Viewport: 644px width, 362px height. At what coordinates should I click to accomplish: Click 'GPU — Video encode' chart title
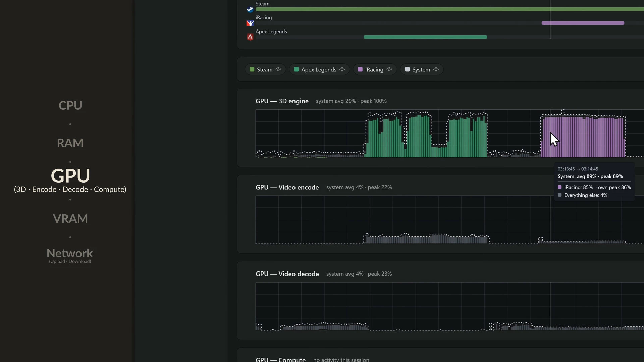pyautogui.click(x=287, y=187)
